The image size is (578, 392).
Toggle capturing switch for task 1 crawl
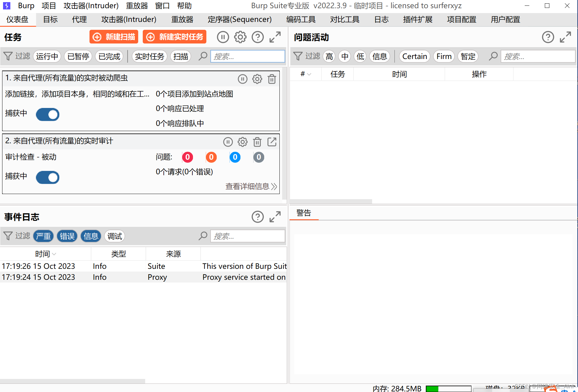tap(47, 115)
